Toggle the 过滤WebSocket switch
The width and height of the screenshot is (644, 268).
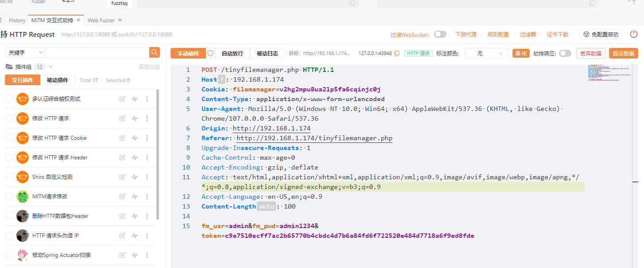[440, 34]
